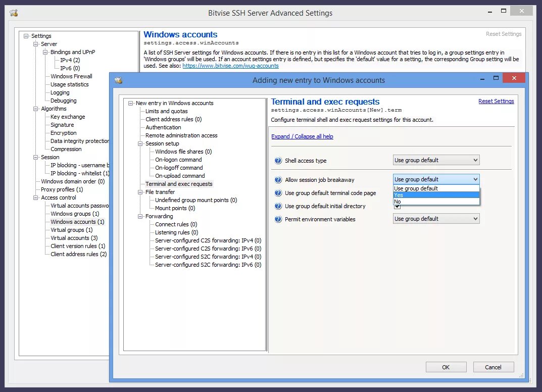
Task: Open help for Use group default initial directory
Action: pyautogui.click(x=278, y=206)
